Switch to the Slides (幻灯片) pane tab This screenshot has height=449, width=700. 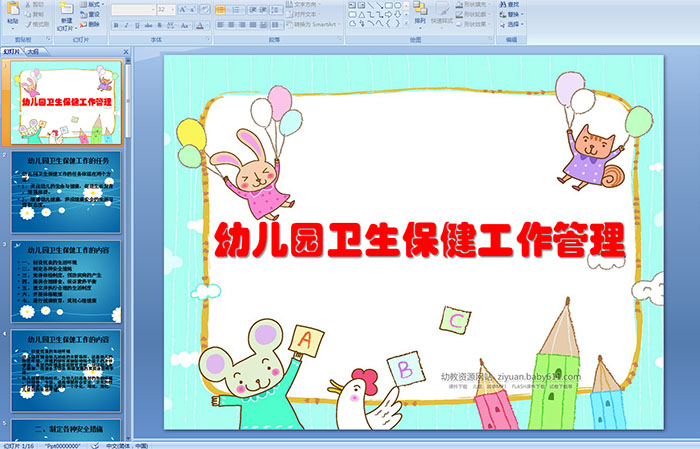(12, 52)
